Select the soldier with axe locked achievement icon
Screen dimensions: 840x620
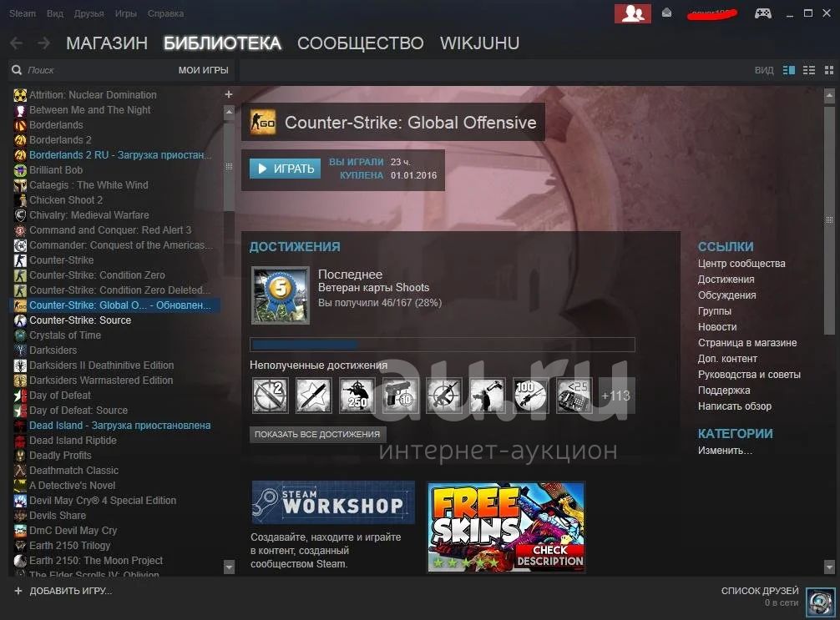[487, 396]
